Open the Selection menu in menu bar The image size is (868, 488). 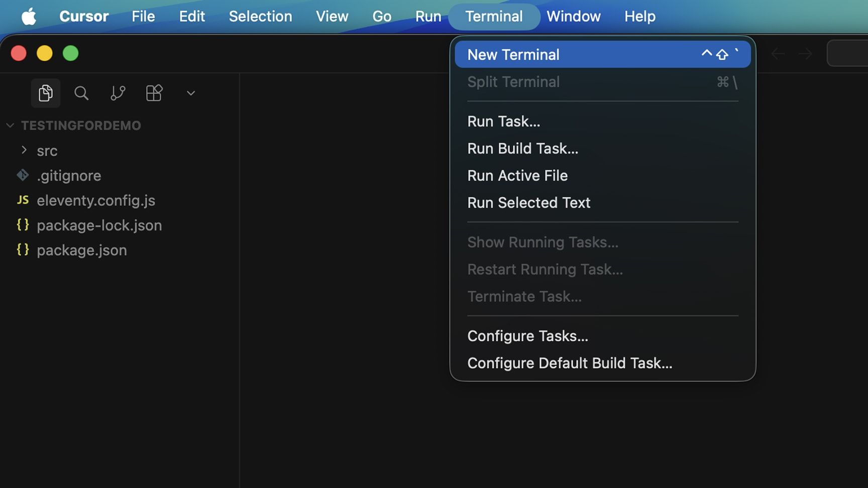point(260,17)
